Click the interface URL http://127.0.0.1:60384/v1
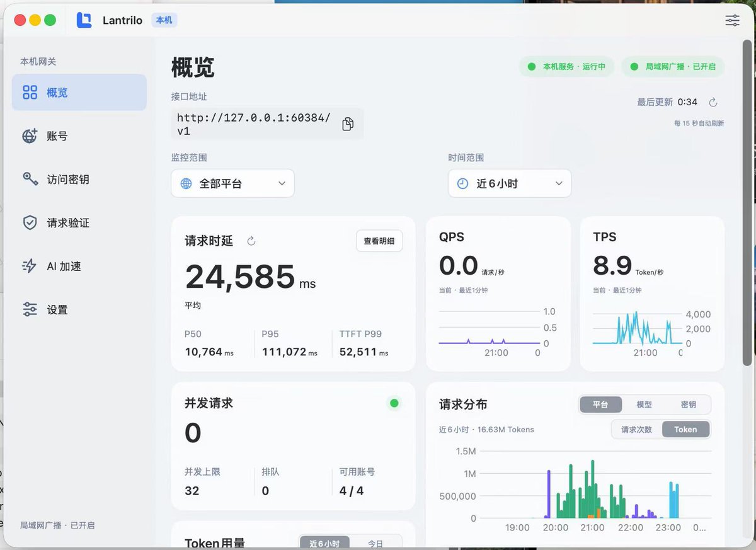This screenshot has height=550, width=756. [254, 124]
